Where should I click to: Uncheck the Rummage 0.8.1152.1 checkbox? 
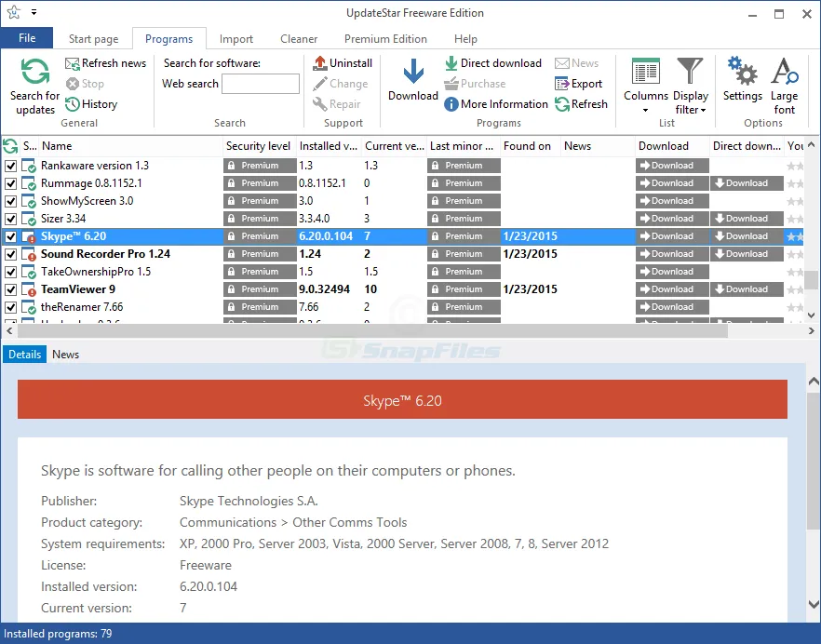click(10, 183)
